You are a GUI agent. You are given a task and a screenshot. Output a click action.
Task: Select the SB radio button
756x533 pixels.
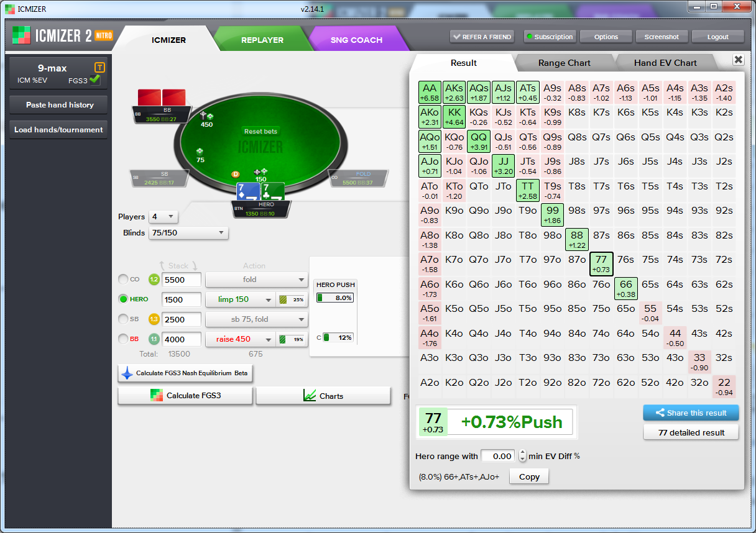click(x=123, y=319)
